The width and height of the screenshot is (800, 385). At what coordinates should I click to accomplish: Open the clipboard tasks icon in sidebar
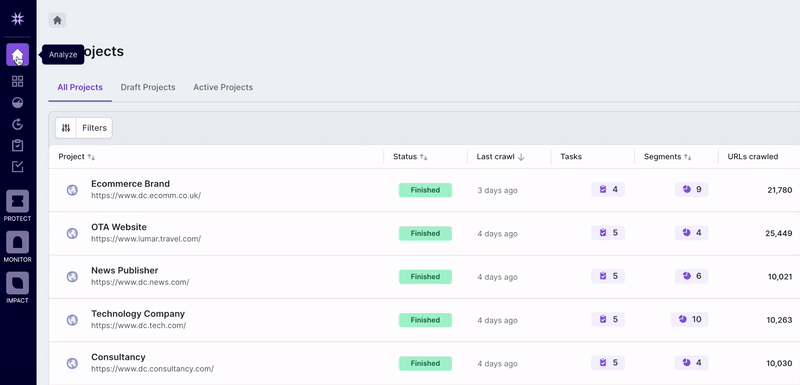click(x=17, y=145)
